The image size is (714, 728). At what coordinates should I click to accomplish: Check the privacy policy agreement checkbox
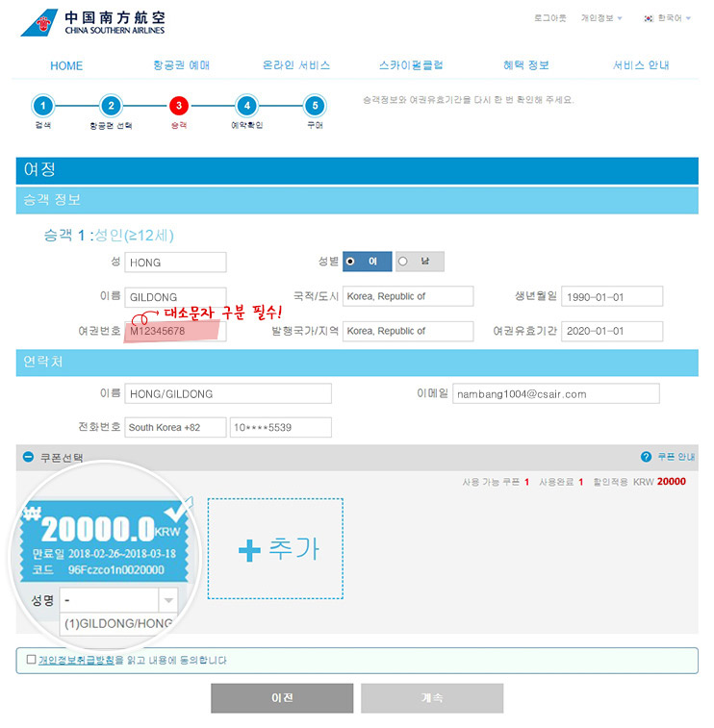click(x=32, y=660)
